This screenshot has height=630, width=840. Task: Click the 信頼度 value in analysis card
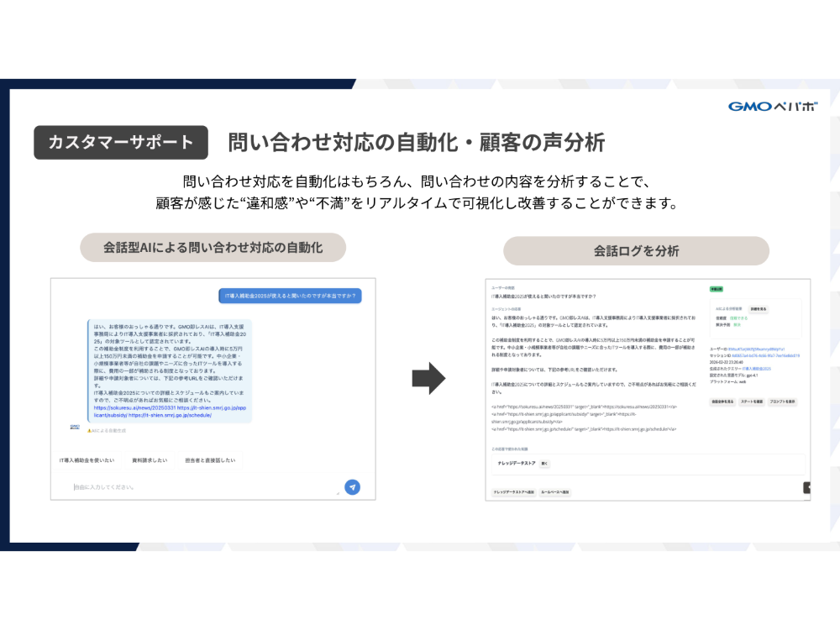point(738,318)
